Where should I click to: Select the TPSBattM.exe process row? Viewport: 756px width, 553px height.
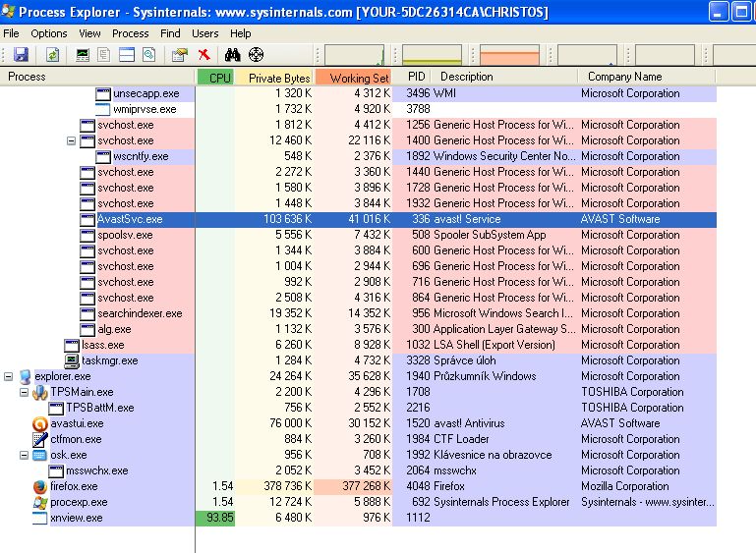tap(358, 408)
